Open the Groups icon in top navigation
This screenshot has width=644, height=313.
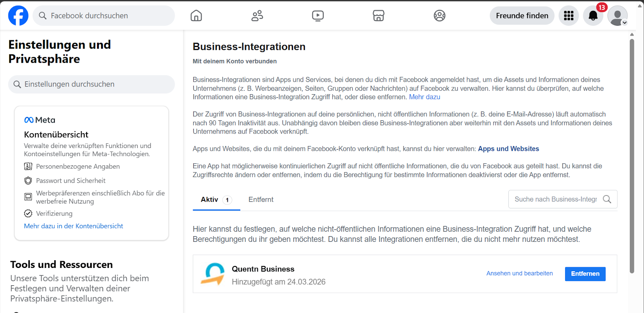click(x=440, y=16)
